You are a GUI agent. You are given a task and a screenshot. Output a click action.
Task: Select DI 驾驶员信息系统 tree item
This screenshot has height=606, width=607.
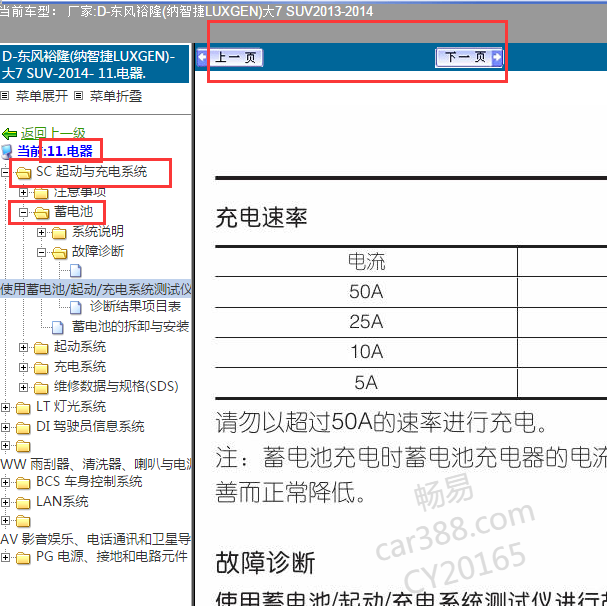90,426
